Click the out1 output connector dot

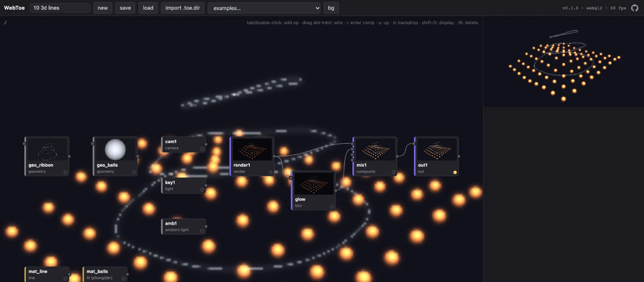[x=459, y=156]
